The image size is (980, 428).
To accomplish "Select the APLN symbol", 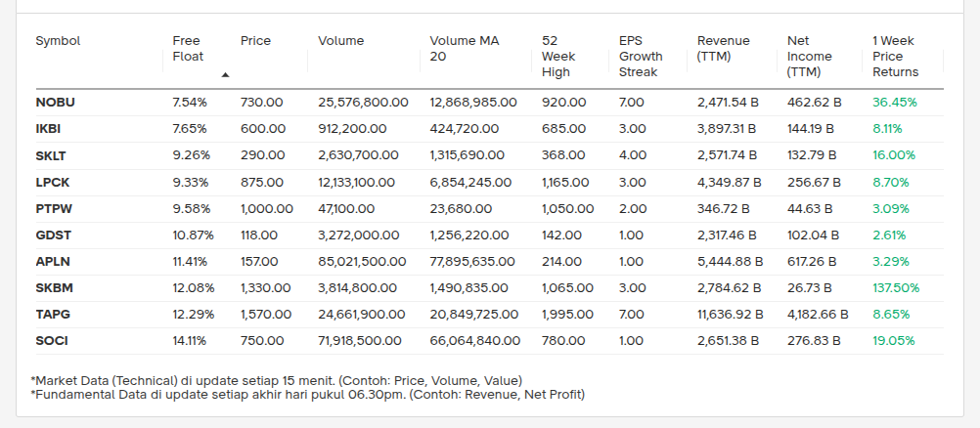I will pyautogui.click(x=53, y=261).
